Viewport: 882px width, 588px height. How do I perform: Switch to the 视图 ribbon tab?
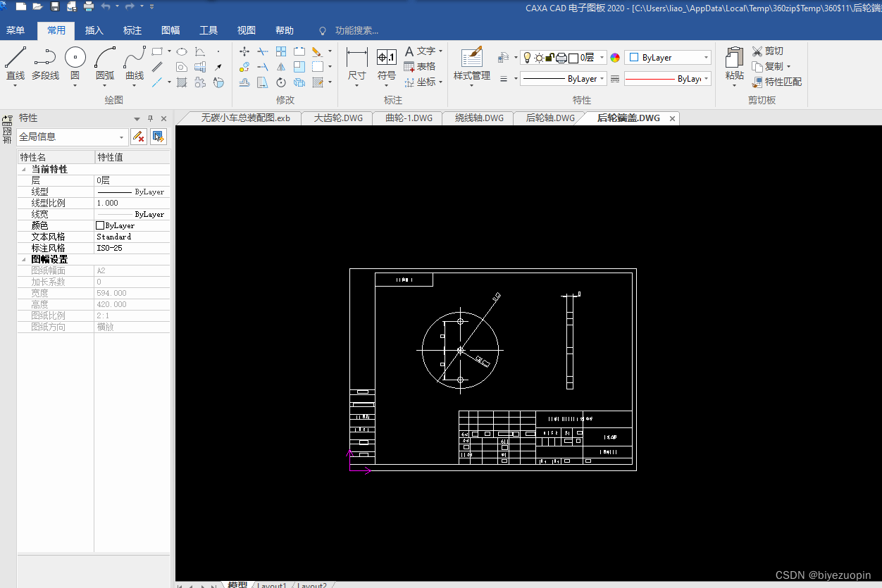click(247, 30)
